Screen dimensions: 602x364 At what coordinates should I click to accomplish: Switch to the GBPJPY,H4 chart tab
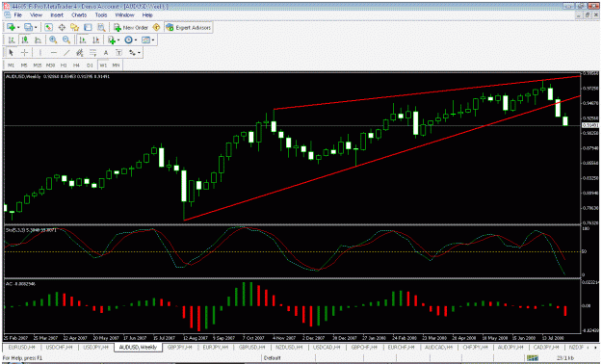coord(180,347)
